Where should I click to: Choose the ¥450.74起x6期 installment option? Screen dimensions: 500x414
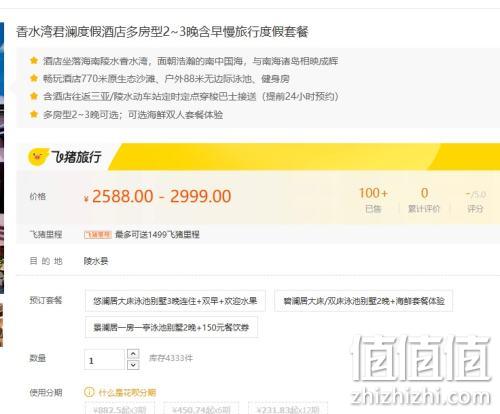pyautogui.click(x=201, y=409)
